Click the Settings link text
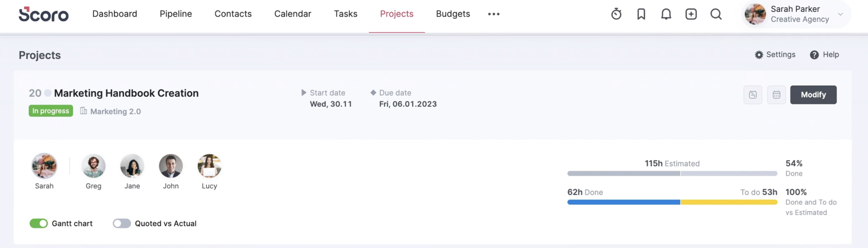868x248 pixels. (x=781, y=55)
